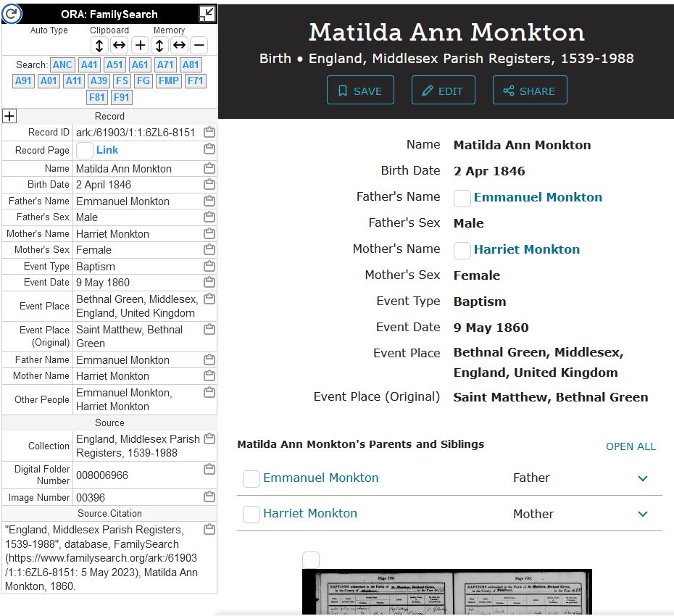The height and width of the screenshot is (616, 674).
Task: Click the refresh icon in ORA header
Action: click(12, 14)
